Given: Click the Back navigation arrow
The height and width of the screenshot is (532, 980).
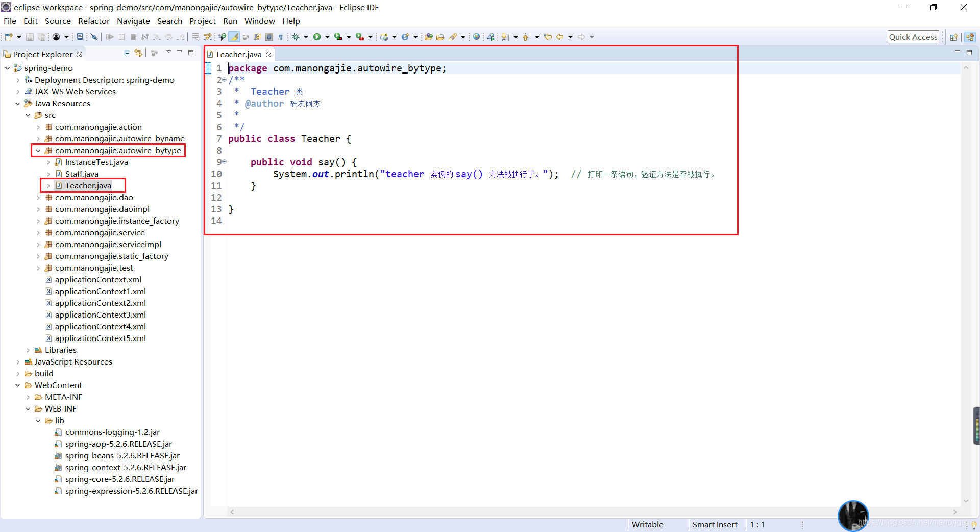Looking at the screenshot, I should pyautogui.click(x=560, y=37).
